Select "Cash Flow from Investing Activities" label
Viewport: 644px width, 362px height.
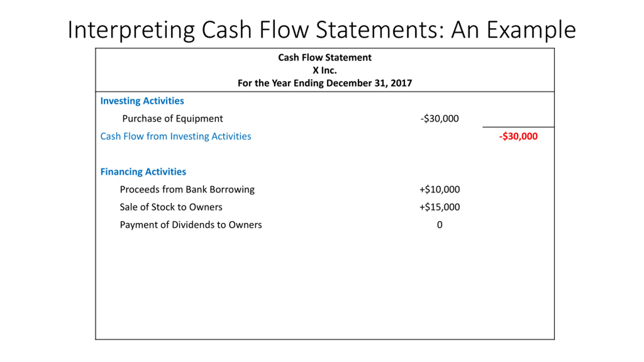(x=176, y=136)
